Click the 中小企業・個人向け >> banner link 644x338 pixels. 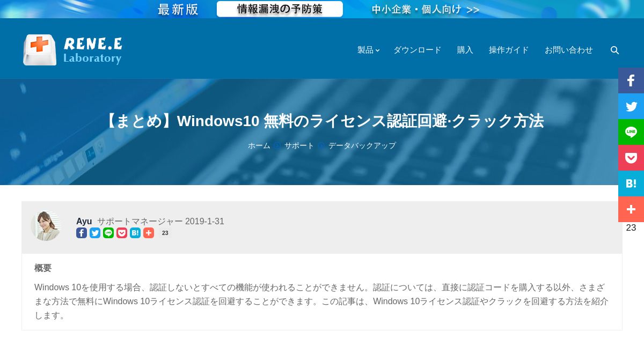pyautogui.click(x=426, y=9)
